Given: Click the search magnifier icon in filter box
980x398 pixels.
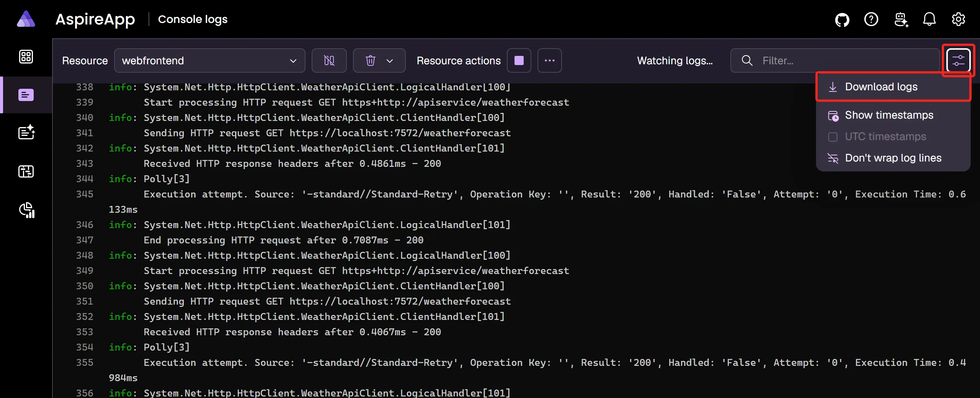Looking at the screenshot, I should (747, 60).
